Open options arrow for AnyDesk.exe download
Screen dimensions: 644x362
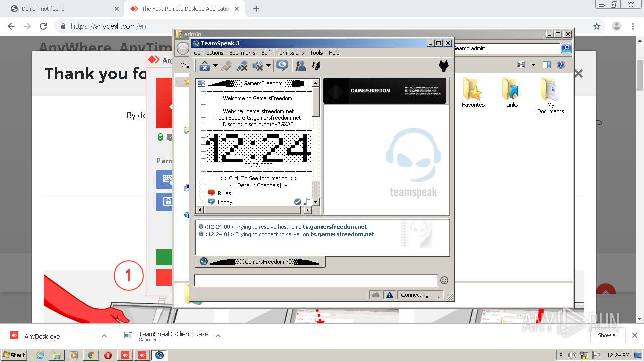click(104, 336)
